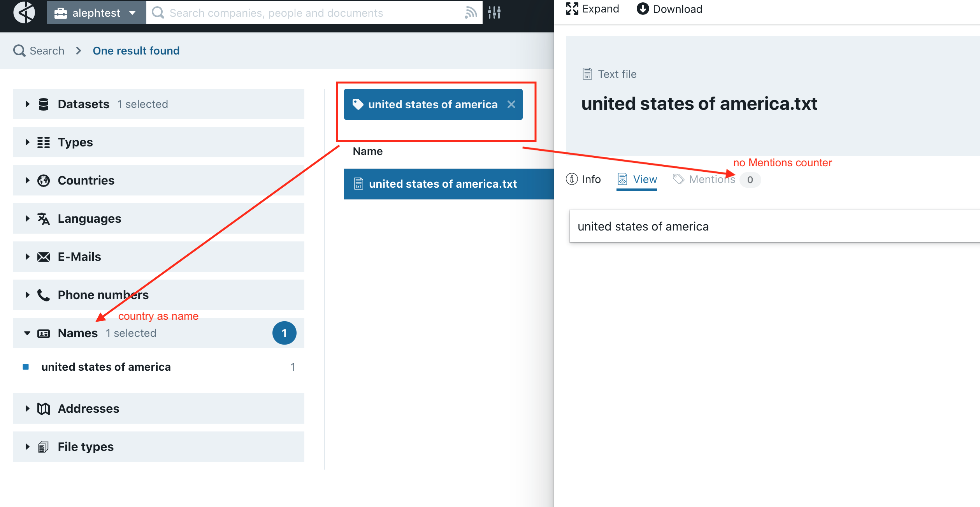
Task: Expand the File types facet section
Action: (x=27, y=446)
